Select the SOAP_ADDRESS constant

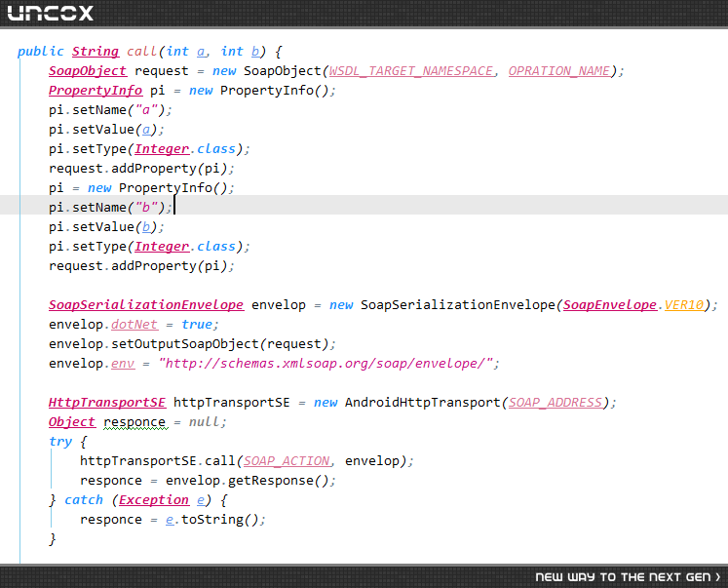coord(556,402)
